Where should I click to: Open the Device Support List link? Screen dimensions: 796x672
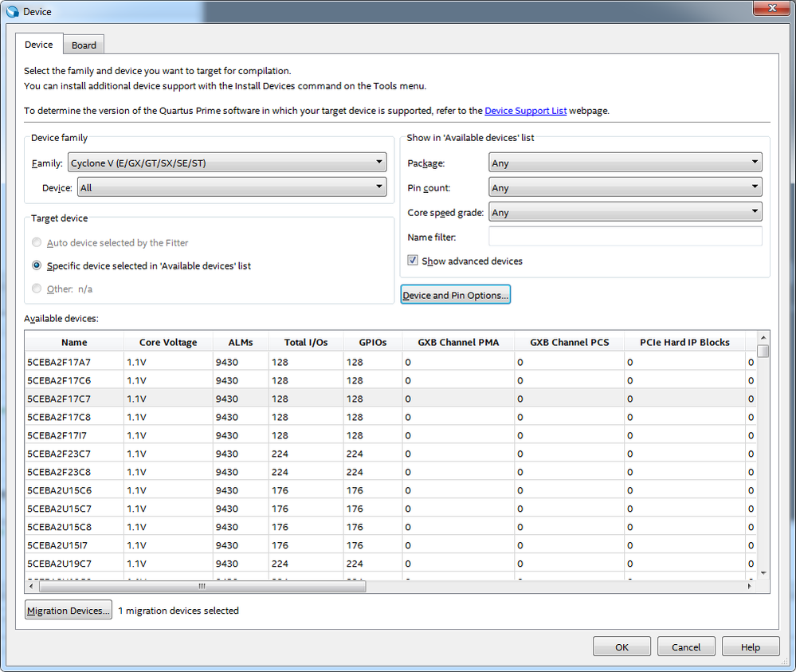click(x=525, y=111)
